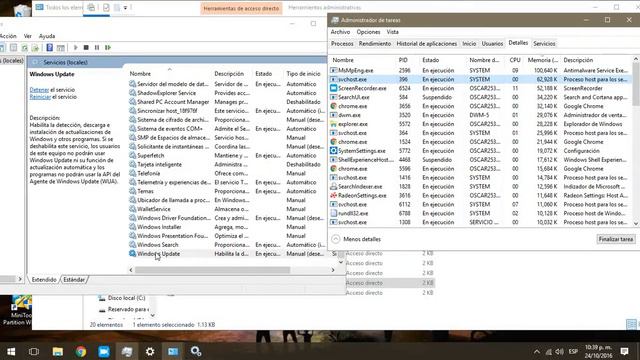Click the Services horizontal scrollbar right arrow
640x360 pixels.
pyautogui.click(x=333, y=270)
